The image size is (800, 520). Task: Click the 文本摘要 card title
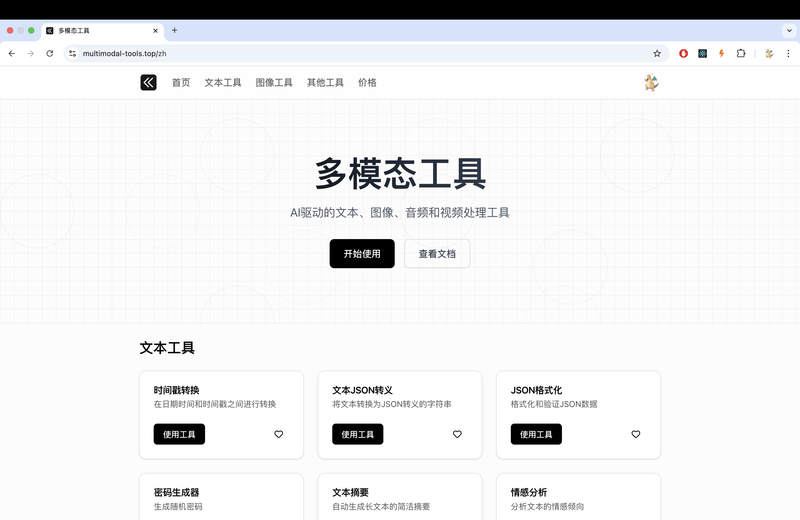[351, 492]
